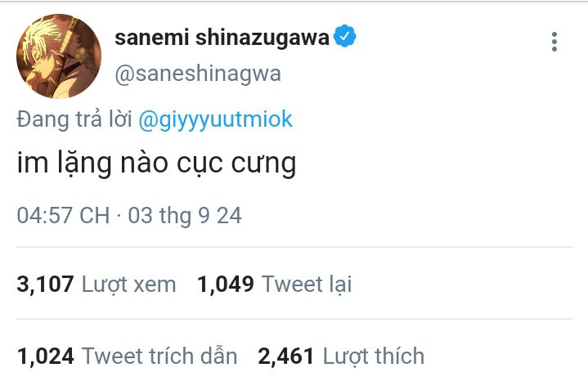
Task: Open the three-dot more options menu
Action: [554, 42]
